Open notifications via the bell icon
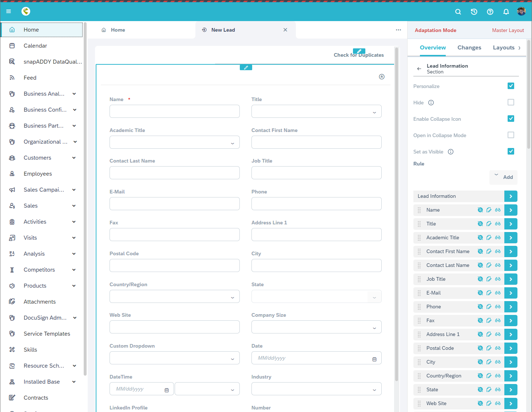 coord(506,11)
